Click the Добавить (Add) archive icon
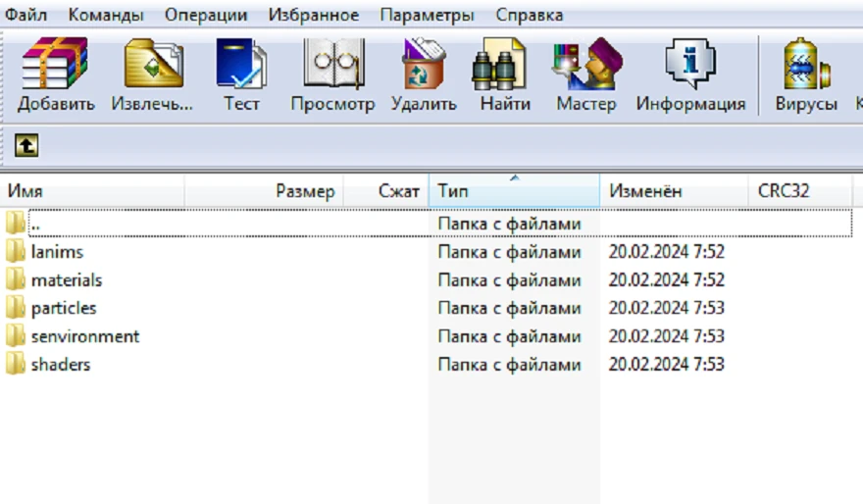 point(55,64)
